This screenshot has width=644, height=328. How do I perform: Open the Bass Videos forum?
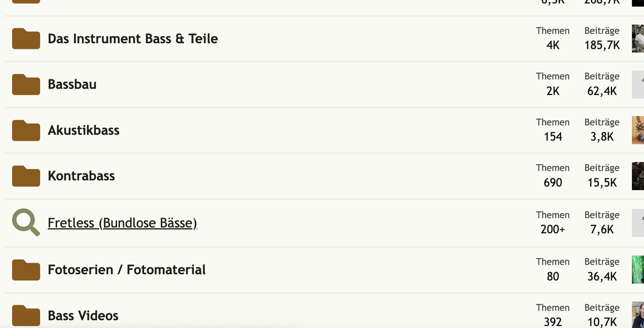coord(83,315)
